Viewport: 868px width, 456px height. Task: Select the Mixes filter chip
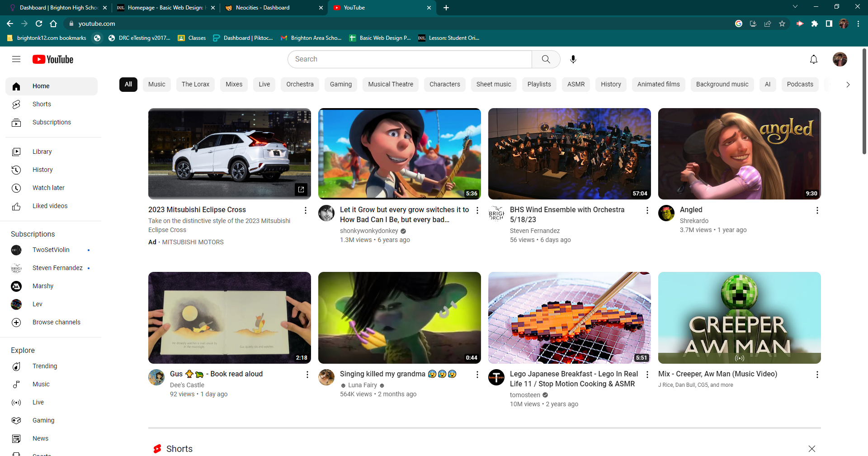point(234,84)
